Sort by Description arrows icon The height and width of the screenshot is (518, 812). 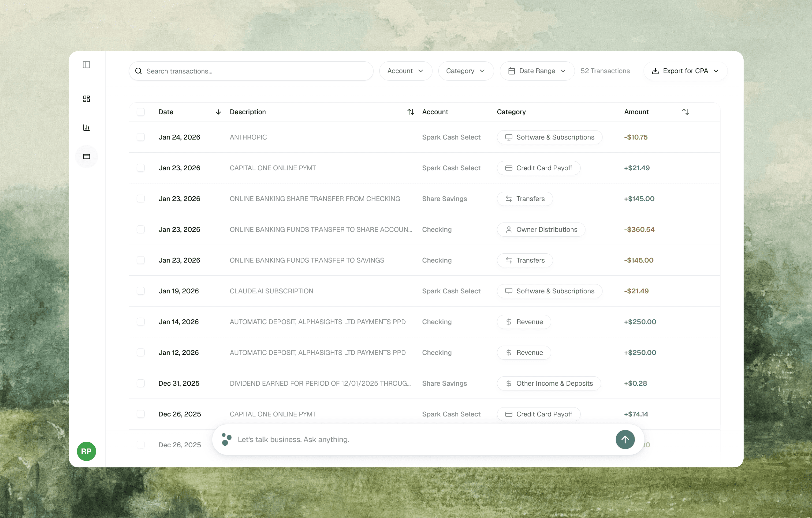pos(410,112)
